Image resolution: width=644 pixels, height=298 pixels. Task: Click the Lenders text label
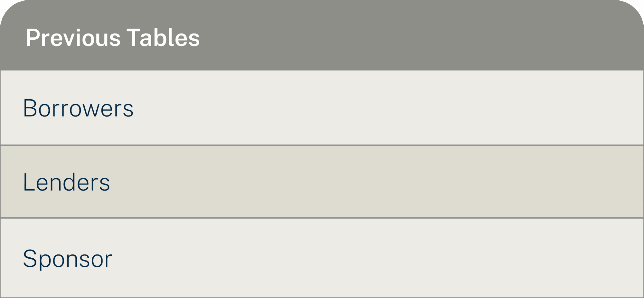tap(67, 182)
